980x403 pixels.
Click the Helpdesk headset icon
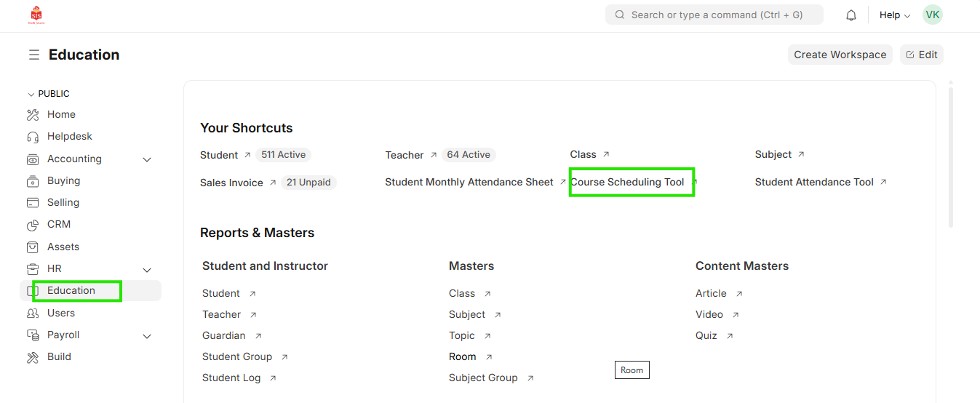click(x=33, y=137)
